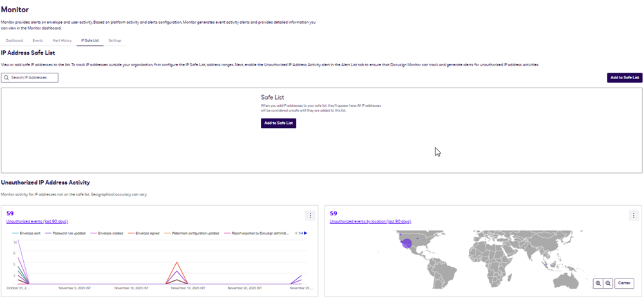Viewport: 644px width, 299px height.
Task: Toggle Envelope sent series in legend
Action: 27,233
